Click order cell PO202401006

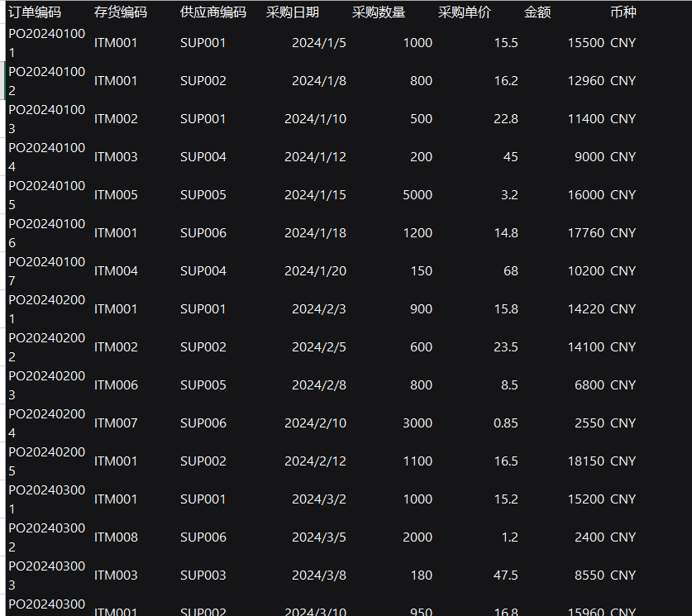[47, 232]
